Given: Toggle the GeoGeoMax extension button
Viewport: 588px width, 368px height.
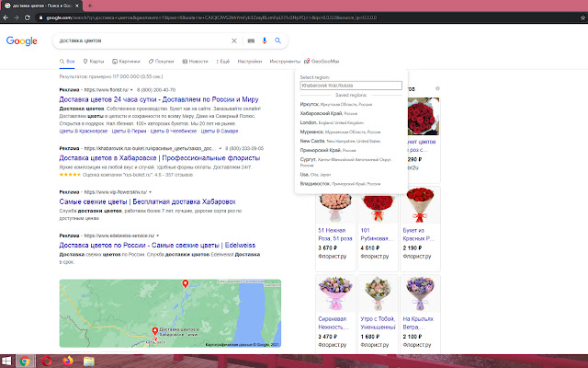Looking at the screenshot, I should pyautogui.click(x=322, y=62).
